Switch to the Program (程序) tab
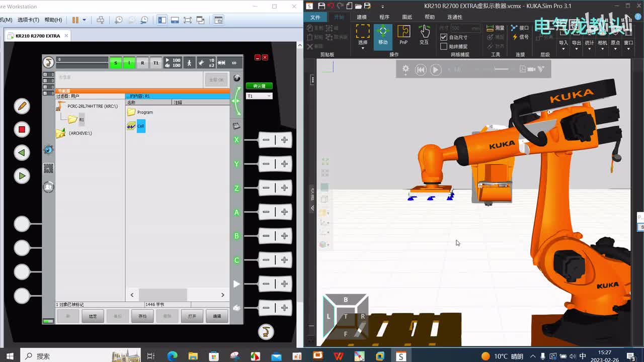The height and width of the screenshot is (362, 644). pos(384,17)
